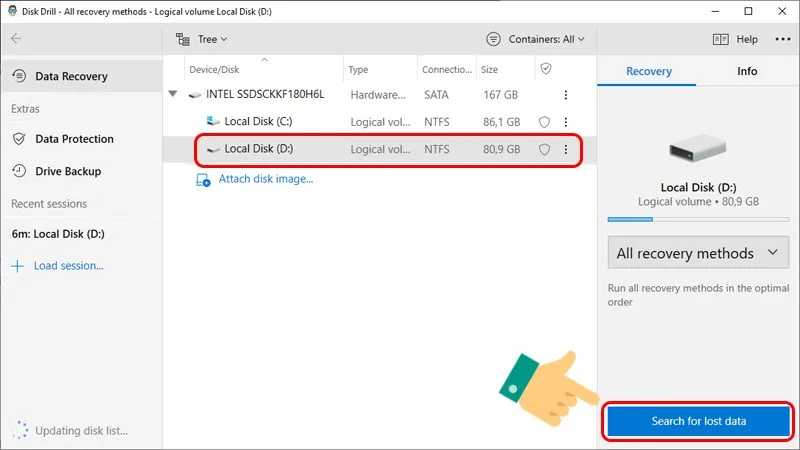The image size is (800, 450).
Task: Switch to the Info tab
Action: coord(747,72)
